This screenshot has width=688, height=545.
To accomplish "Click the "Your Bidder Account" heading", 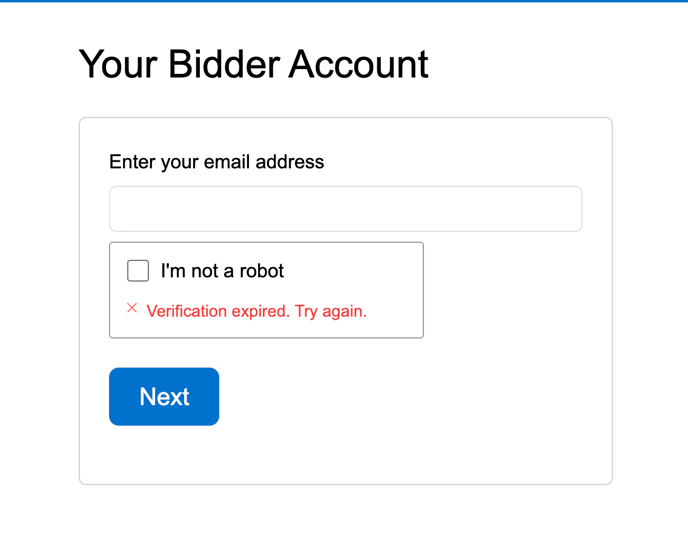I will click(253, 65).
